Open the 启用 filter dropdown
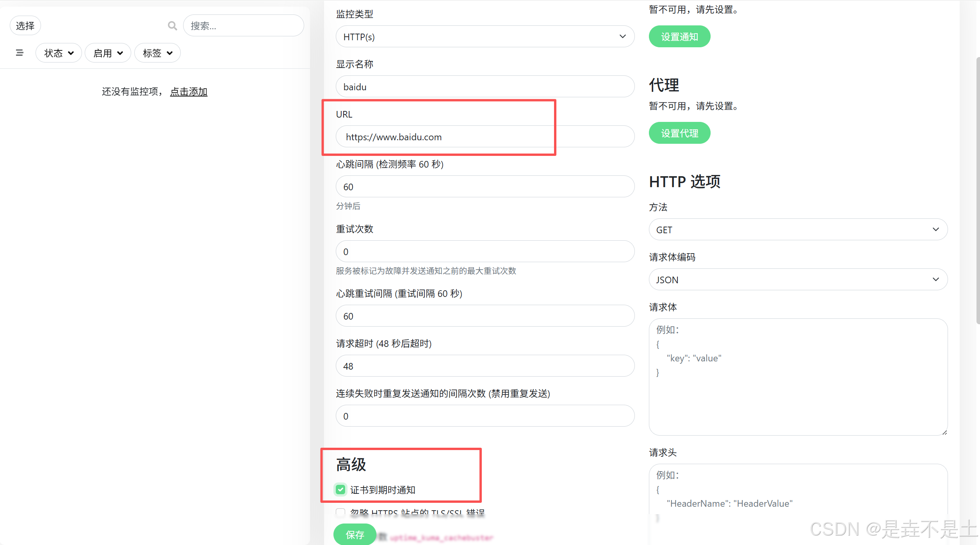The height and width of the screenshot is (545, 980). coord(108,53)
